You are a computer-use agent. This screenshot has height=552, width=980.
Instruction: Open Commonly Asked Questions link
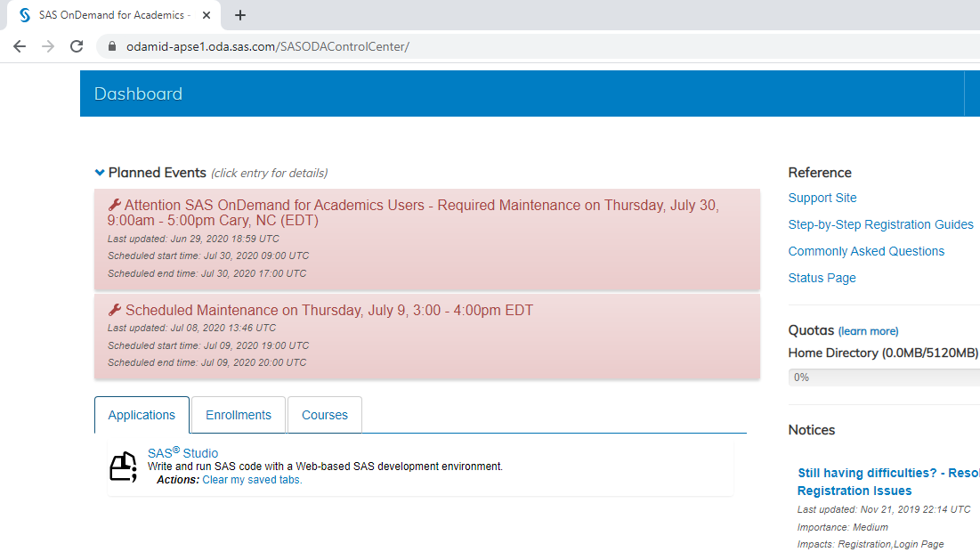click(x=866, y=251)
